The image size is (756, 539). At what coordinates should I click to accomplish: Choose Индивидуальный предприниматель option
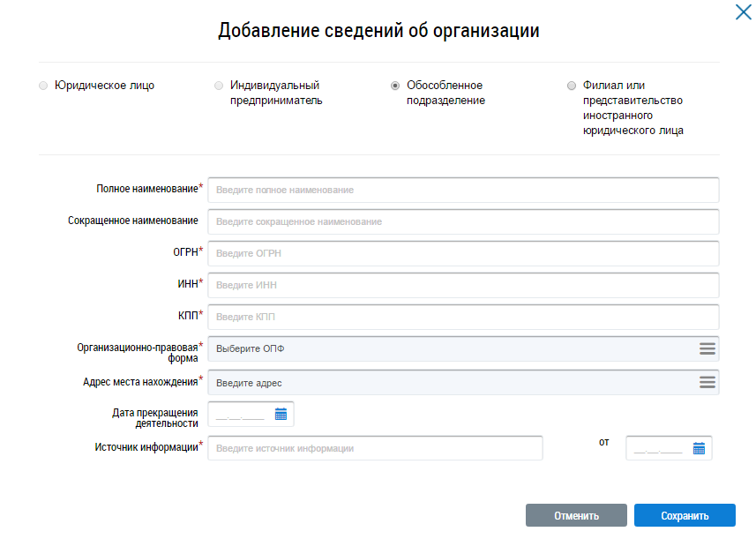click(219, 86)
